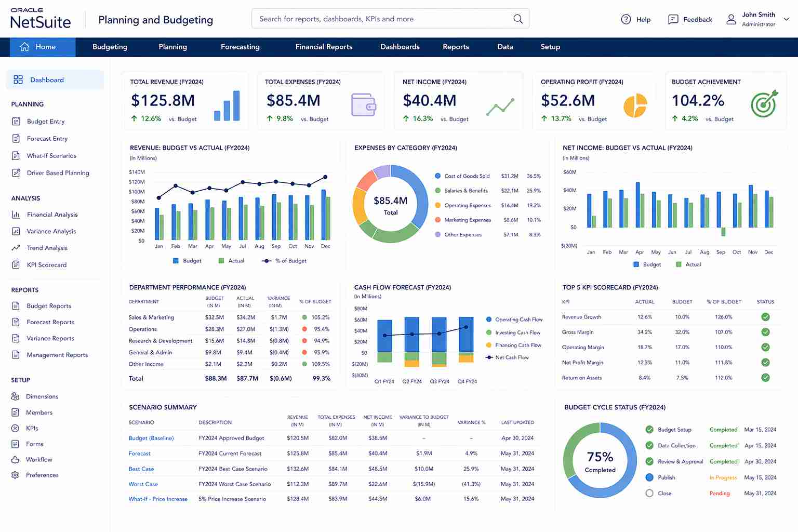Click the 75% Completed donut chart

(600, 460)
